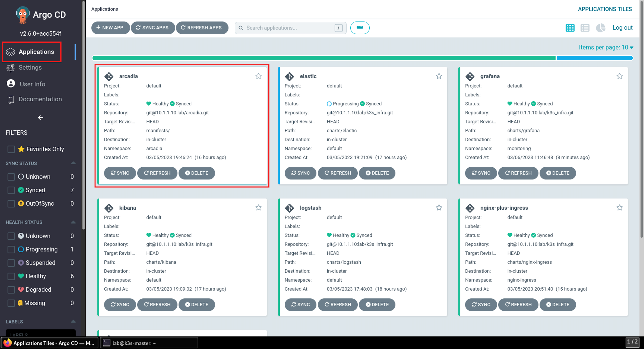Screen dimensions: 644x349
Task: Click the NEW APP button
Action: tap(110, 28)
